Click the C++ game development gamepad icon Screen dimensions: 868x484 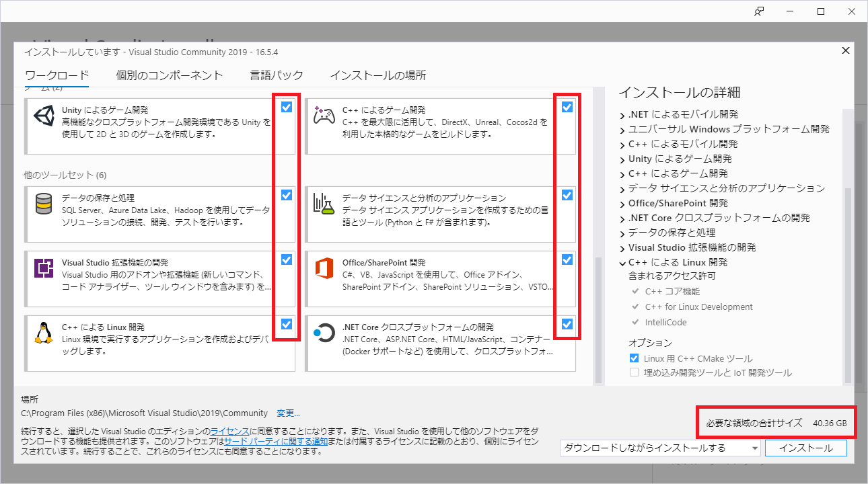pyautogui.click(x=324, y=116)
